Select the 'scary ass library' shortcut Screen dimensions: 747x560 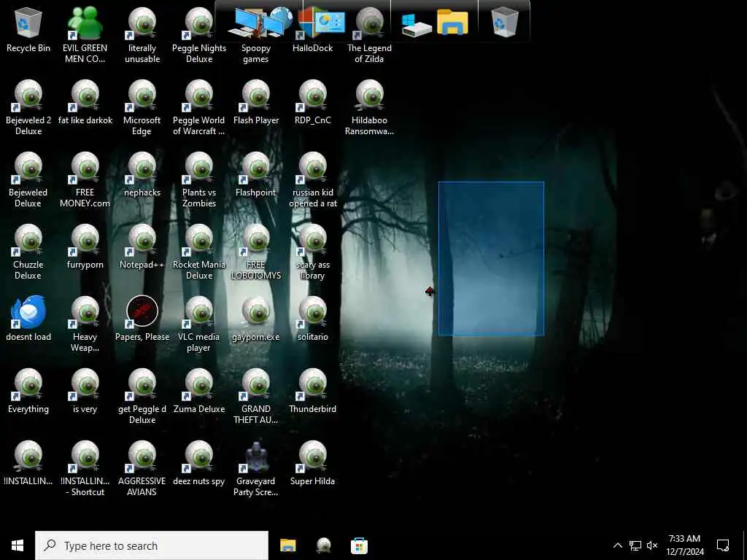[312, 252]
